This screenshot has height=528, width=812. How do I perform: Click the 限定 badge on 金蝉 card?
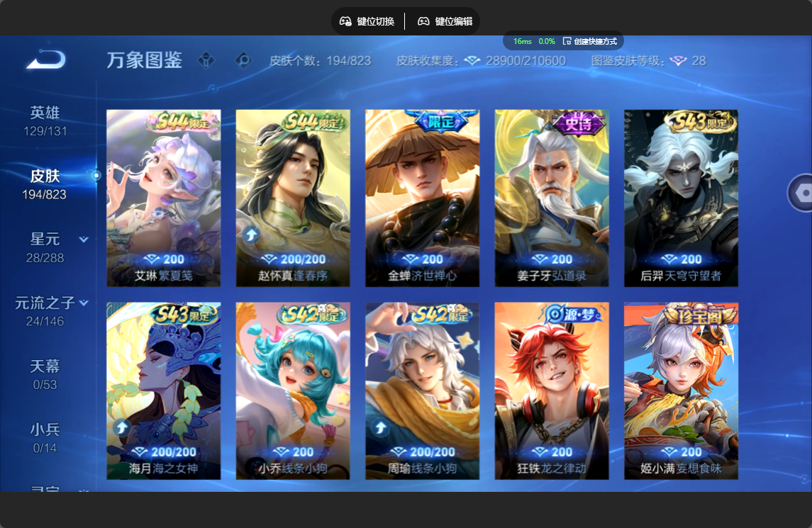(440, 122)
